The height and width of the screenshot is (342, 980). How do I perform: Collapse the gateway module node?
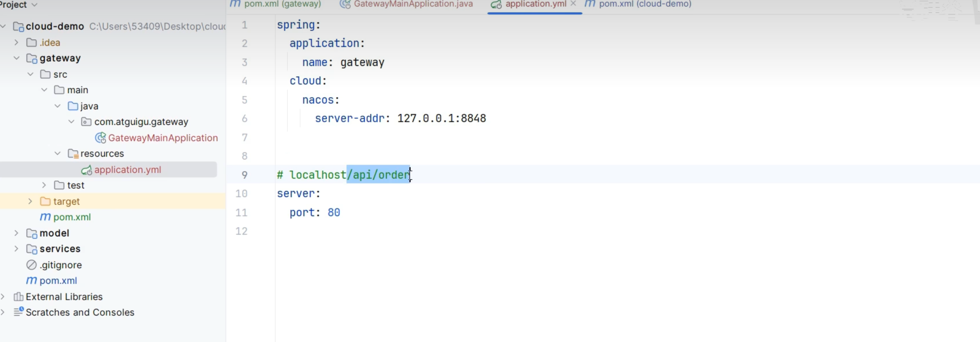coord(17,58)
